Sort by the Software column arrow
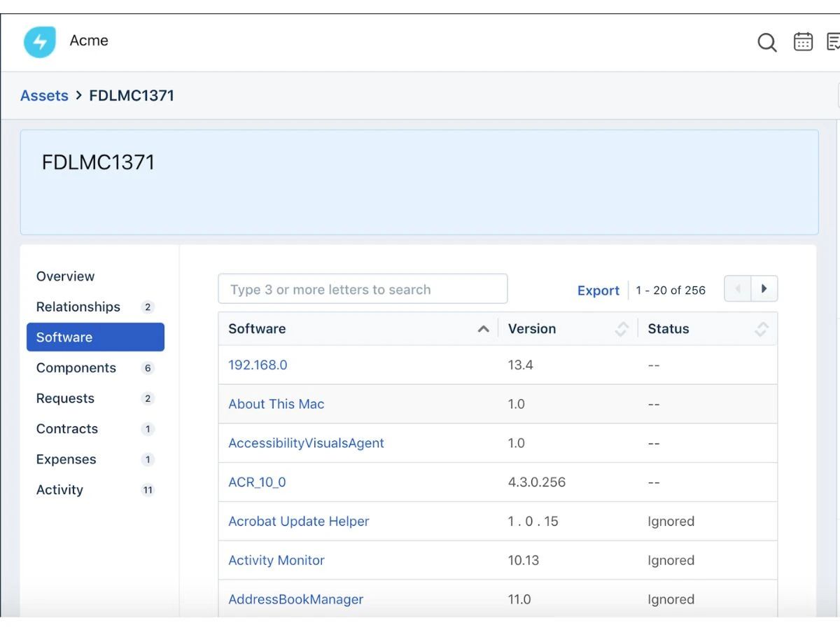 click(x=483, y=329)
